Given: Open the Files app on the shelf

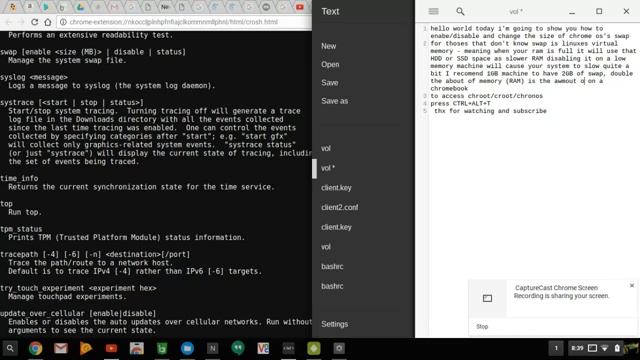Looking at the screenshot, I should click(187, 348).
